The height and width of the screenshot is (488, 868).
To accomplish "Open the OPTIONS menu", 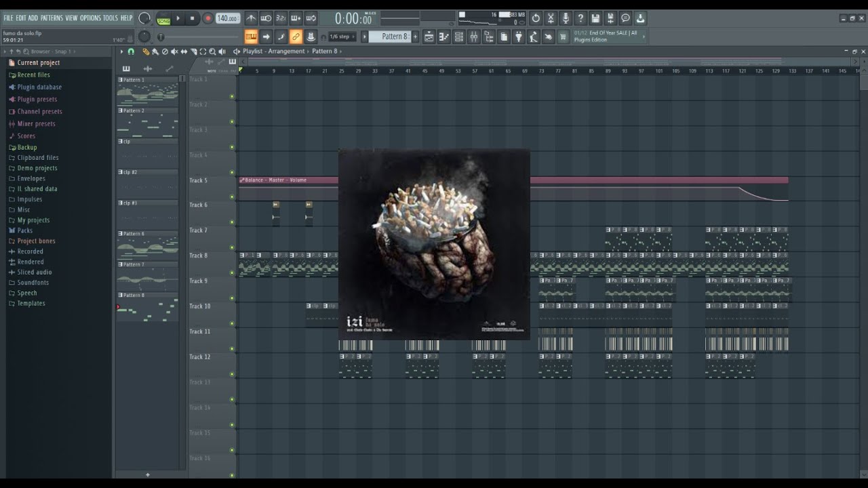I will click(90, 18).
